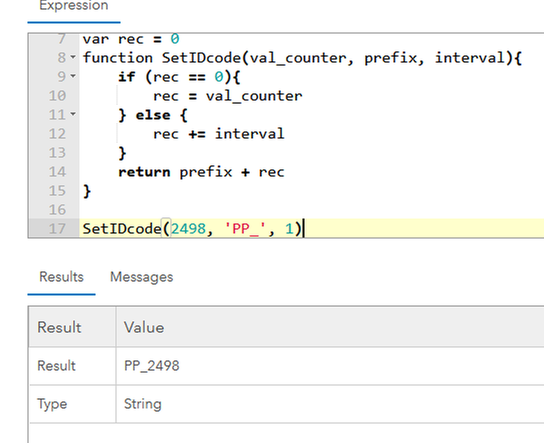Click empty line 16 in the editor
The image size is (544, 443).
[312, 210]
